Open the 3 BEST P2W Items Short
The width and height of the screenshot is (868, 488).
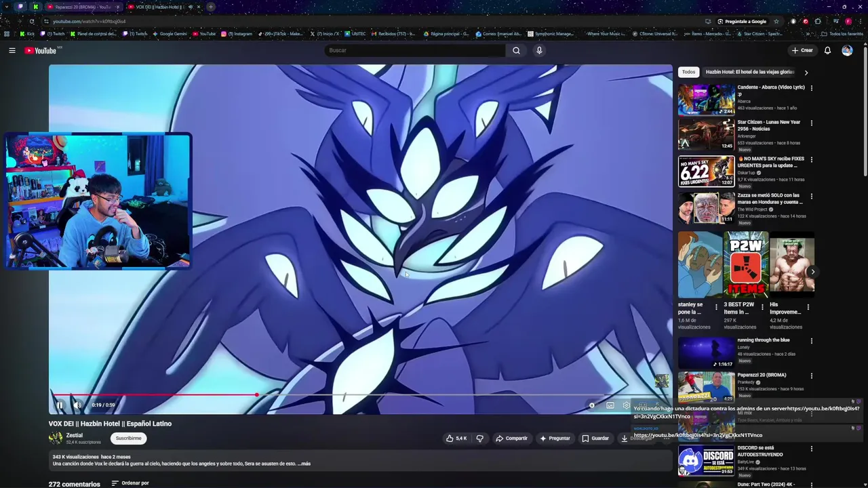(x=745, y=264)
